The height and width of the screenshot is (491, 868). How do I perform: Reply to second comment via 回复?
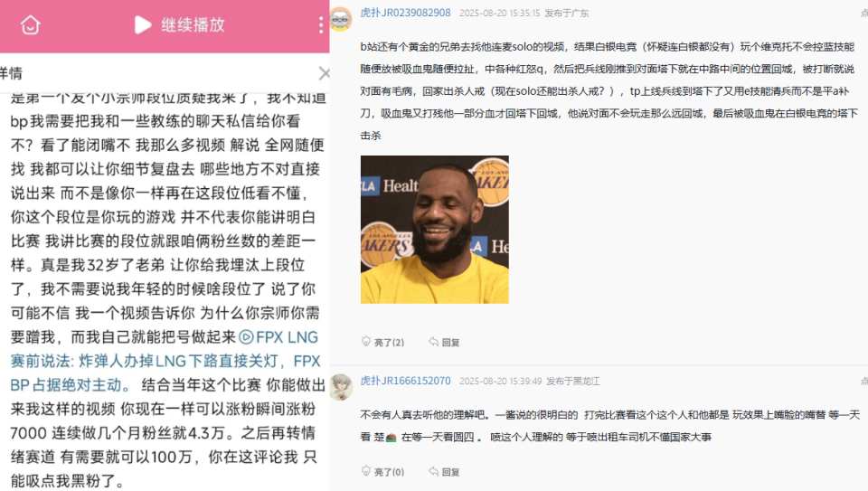(x=450, y=472)
